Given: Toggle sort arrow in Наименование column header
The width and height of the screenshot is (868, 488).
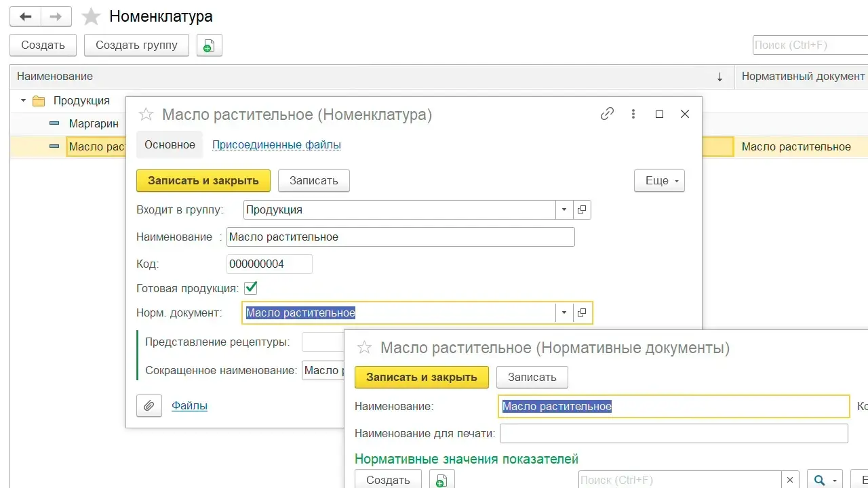Looking at the screenshot, I should pyautogui.click(x=719, y=77).
